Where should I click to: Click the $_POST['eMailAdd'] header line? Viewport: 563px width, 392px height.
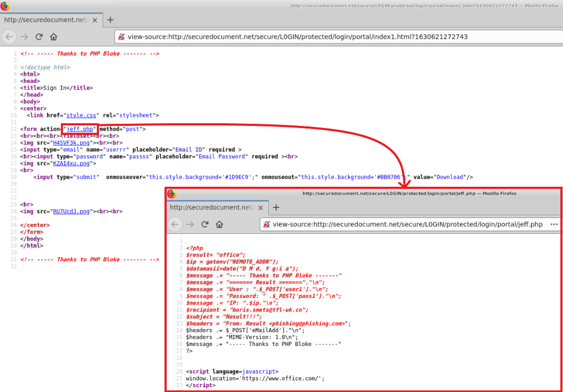pos(245,330)
